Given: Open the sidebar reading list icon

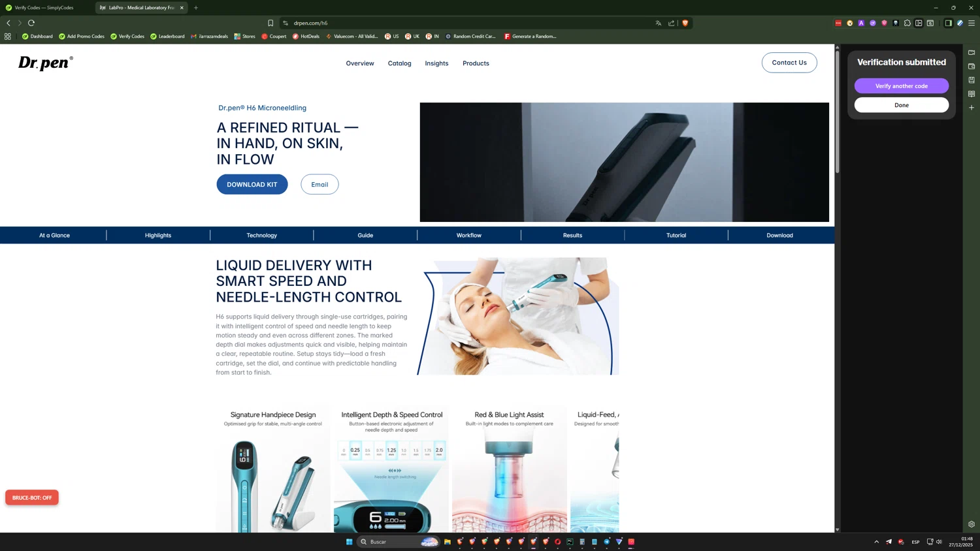Looking at the screenshot, I should coord(972,94).
